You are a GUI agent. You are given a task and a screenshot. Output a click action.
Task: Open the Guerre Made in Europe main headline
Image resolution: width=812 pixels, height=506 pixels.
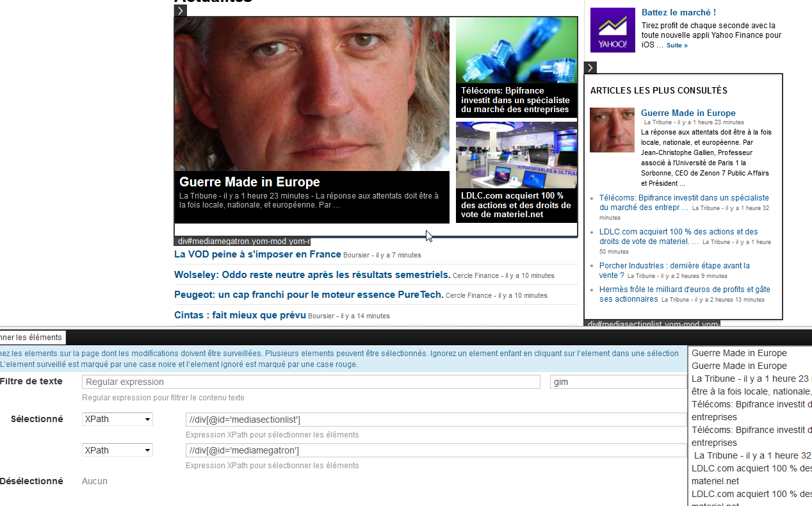(250, 182)
